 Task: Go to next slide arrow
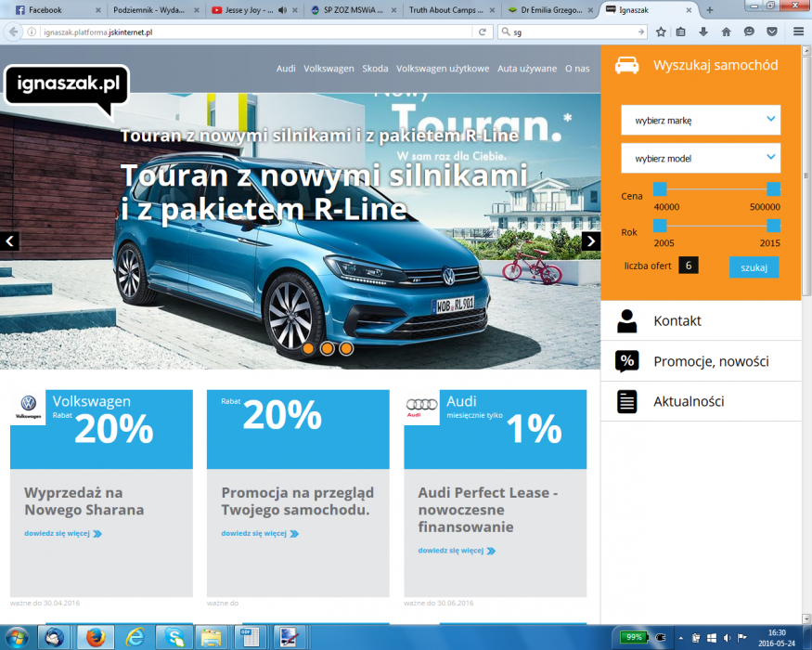[x=591, y=241]
